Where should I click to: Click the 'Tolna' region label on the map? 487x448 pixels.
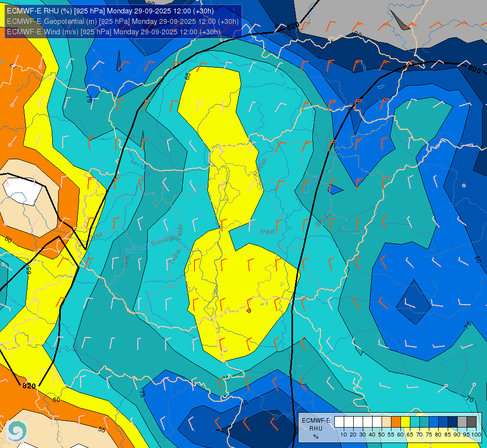[175, 256]
